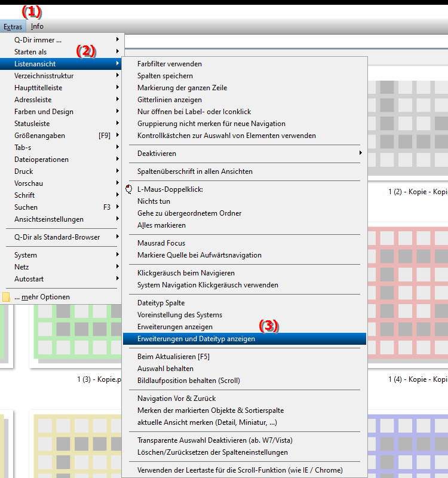Select the file 1 (2) - Kopie - Kopie

[x=418, y=192]
